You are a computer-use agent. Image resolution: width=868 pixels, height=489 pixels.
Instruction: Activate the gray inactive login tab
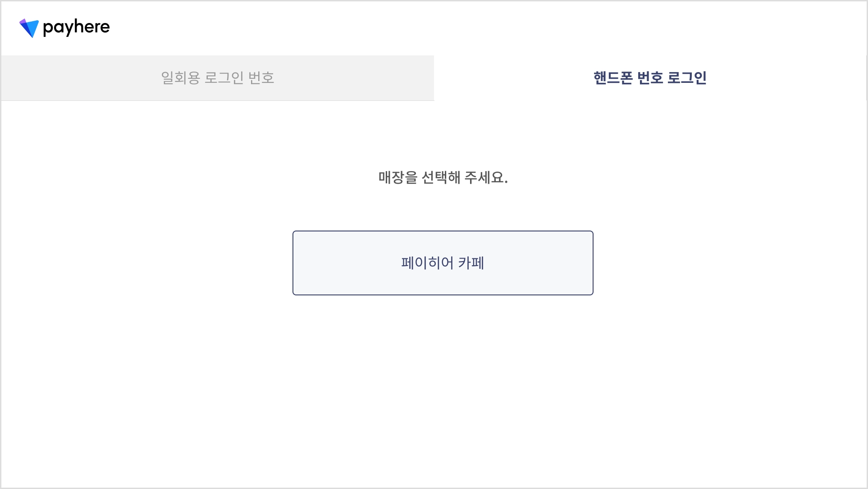point(218,78)
